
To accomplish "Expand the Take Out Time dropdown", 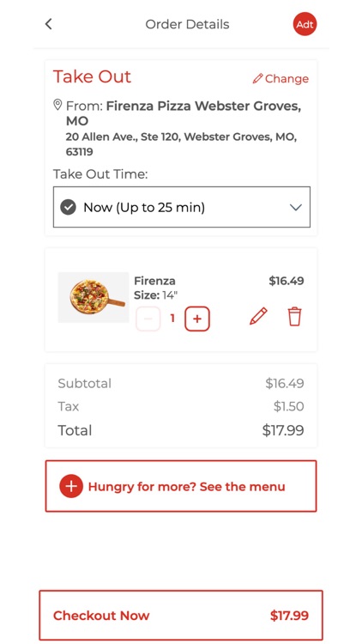I will (x=182, y=207).
